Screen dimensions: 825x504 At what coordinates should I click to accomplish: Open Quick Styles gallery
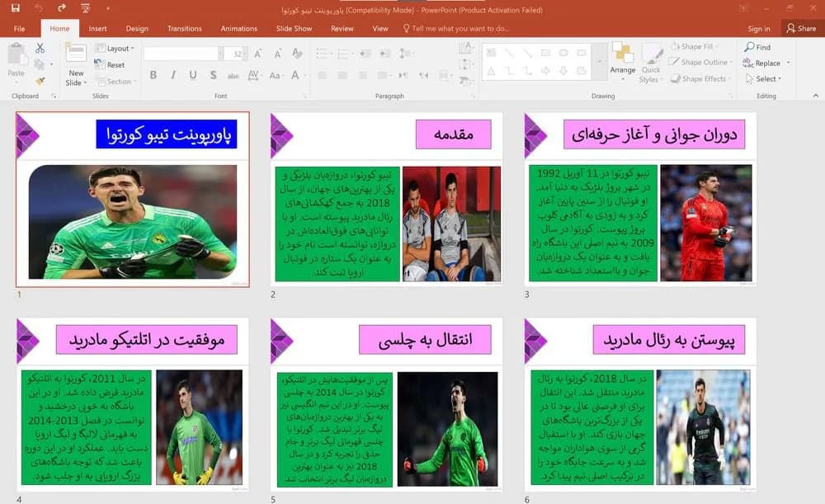tap(651, 63)
